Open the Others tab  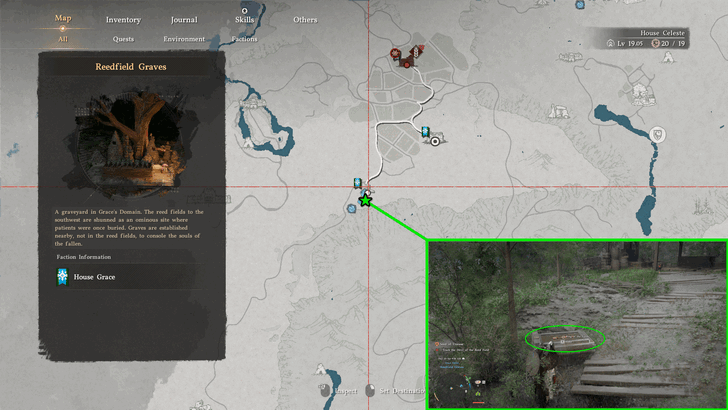[x=305, y=20]
